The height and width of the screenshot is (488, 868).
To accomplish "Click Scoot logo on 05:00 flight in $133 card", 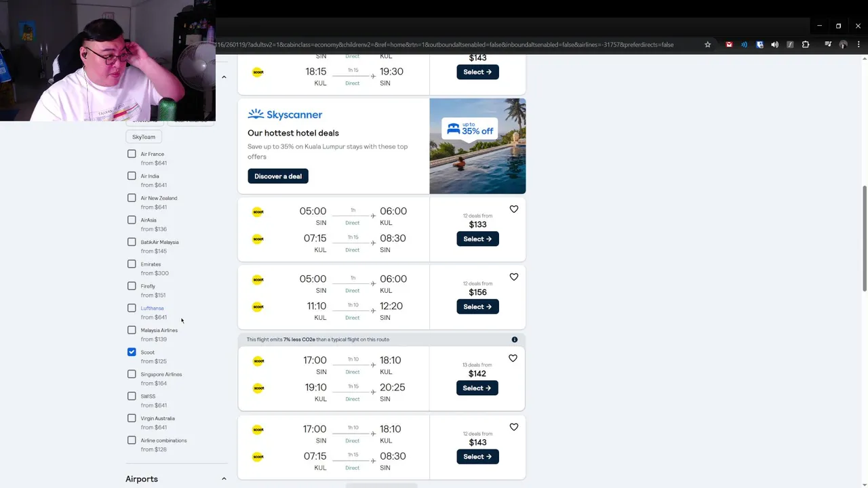I will tap(258, 211).
